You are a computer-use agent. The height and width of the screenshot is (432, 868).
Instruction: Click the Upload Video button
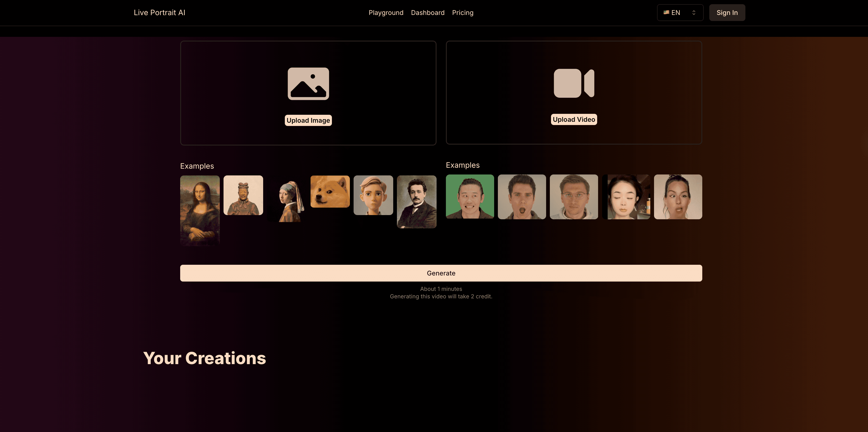click(x=573, y=119)
